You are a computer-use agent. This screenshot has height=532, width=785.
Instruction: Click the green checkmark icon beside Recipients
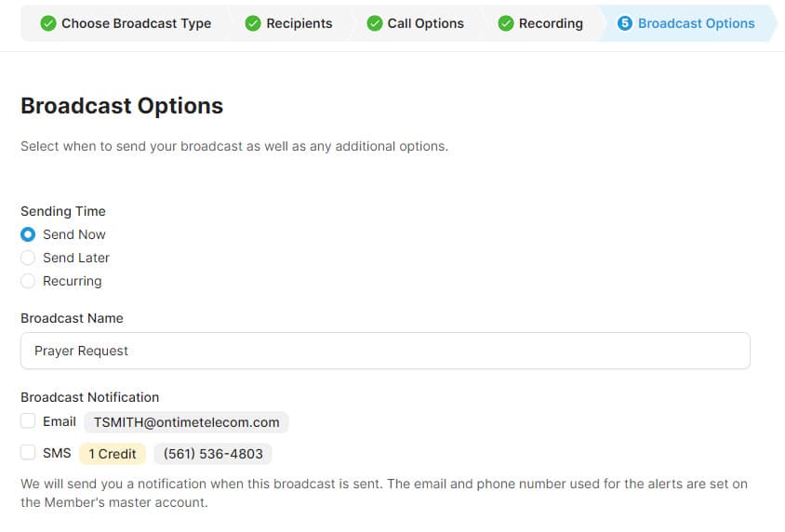click(x=253, y=23)
